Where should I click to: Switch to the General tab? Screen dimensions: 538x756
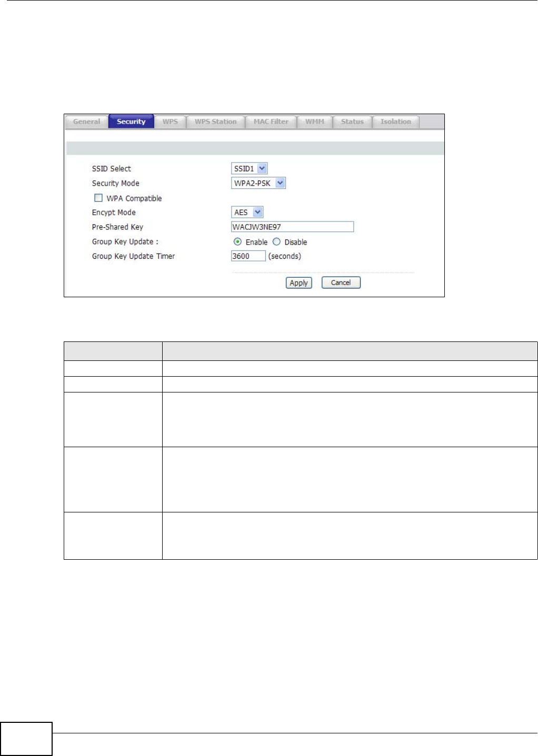pos(86,122)
